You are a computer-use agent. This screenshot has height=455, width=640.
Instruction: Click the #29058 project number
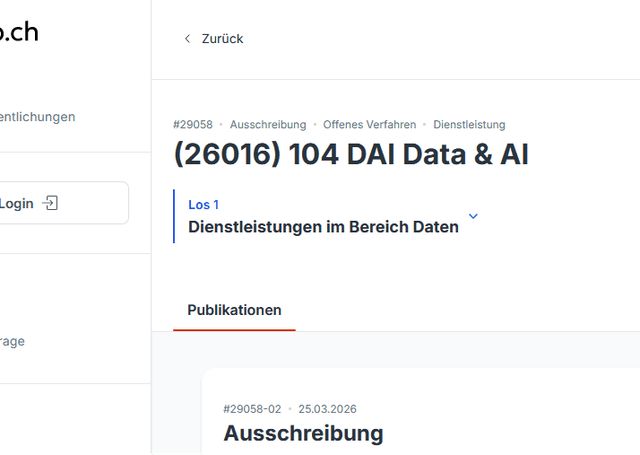tap(192, 125)
